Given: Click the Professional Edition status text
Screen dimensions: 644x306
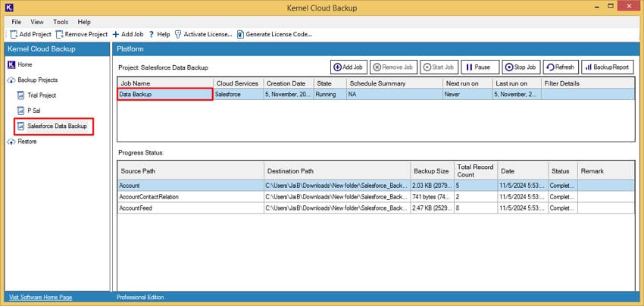Looking at the screenshot, I should point(140,297).
